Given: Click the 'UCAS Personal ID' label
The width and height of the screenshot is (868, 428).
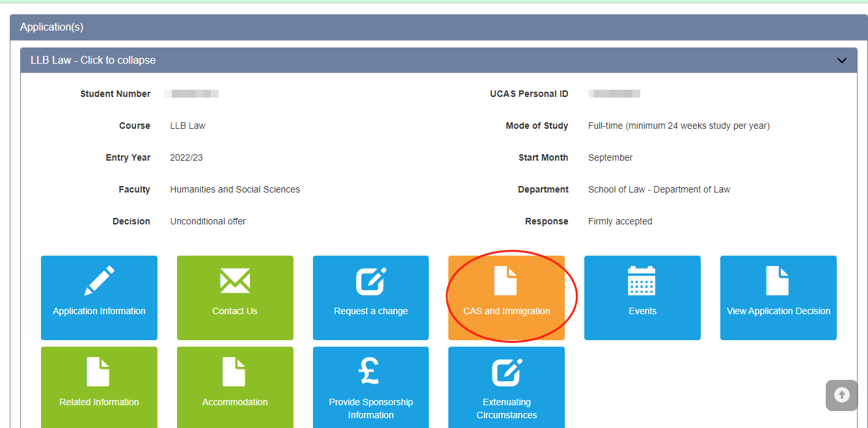Looking at the screenshot, I should click(x=529, y=94).
